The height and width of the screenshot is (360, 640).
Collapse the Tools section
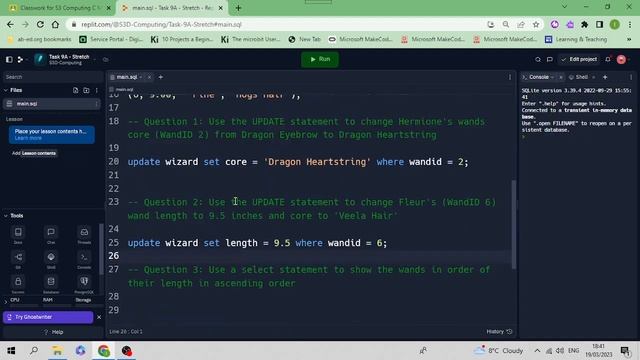tap(6, 216)
